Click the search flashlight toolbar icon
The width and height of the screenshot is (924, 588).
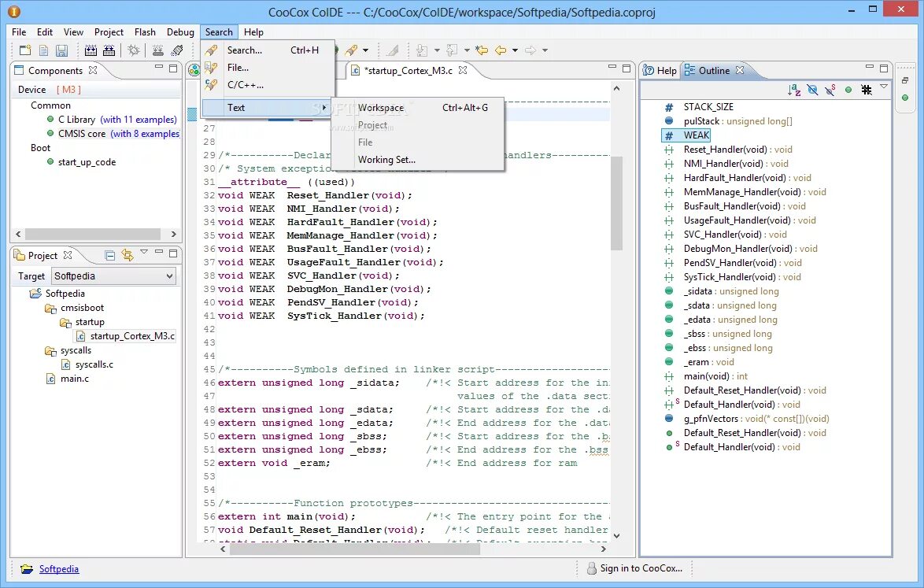pyautogui.click(x=351, y=50)
